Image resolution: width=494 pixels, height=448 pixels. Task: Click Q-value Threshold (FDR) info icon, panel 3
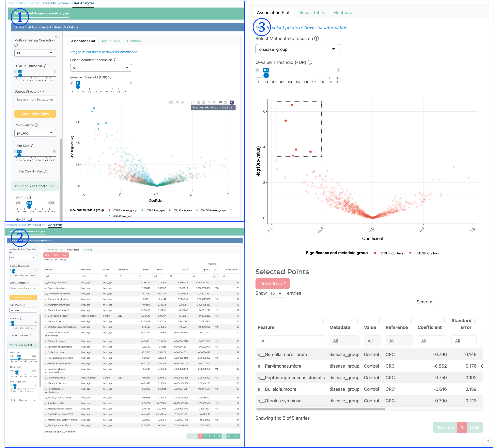[310, 62]
